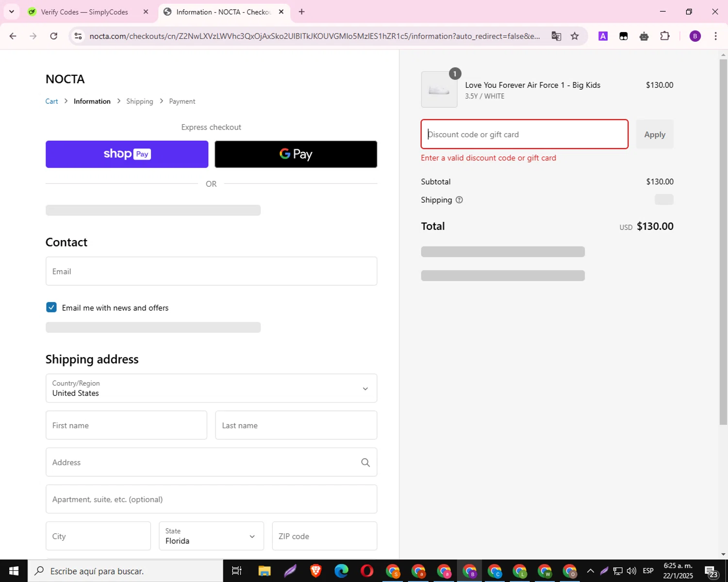Open the purple A extension icon
The image size is (728, 582).
tap(603, 36)
